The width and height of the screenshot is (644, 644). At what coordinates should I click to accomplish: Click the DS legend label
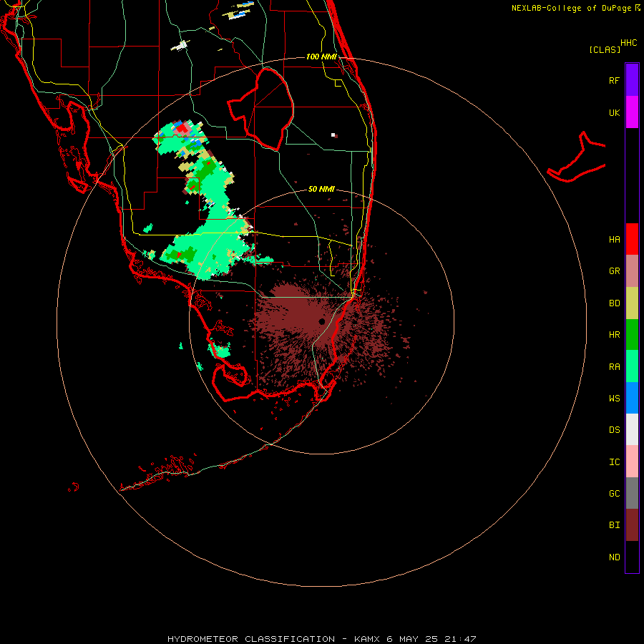point(614,430)
